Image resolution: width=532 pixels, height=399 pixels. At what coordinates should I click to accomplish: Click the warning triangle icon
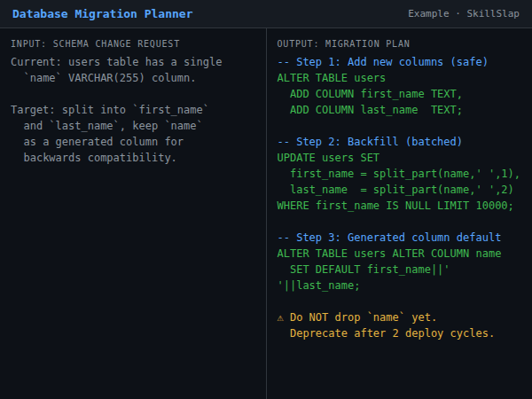[x=281, y=317]
